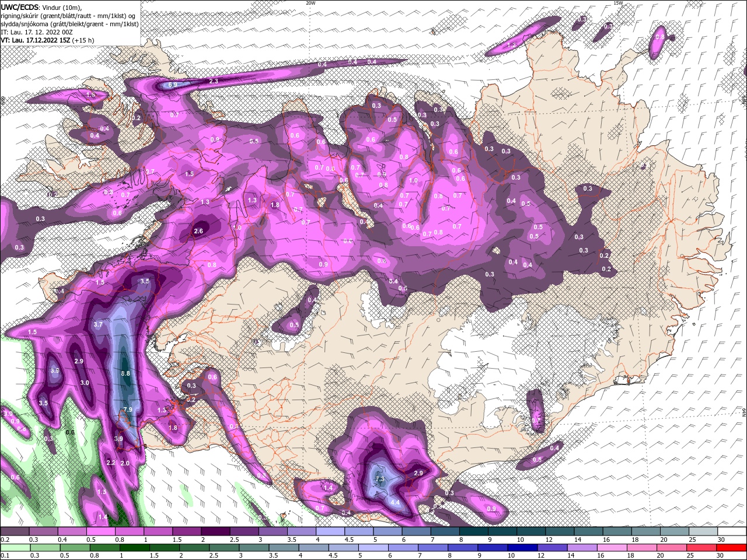Select the bright red rain swatch after 30

pos(731,547)
